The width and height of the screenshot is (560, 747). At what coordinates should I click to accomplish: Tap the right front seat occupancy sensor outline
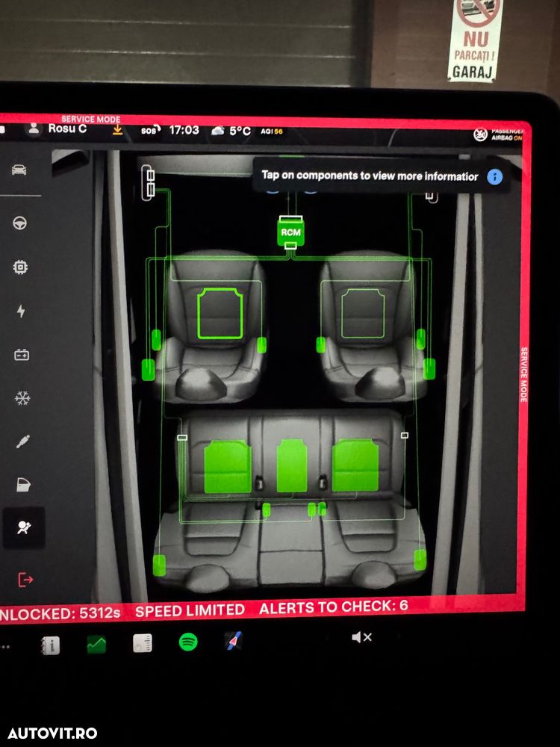coord(363,314)
